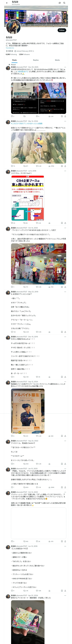This screenshot has height=644, width=72.
Task: Switch to the Replies tab
Action: click(36, 60)
